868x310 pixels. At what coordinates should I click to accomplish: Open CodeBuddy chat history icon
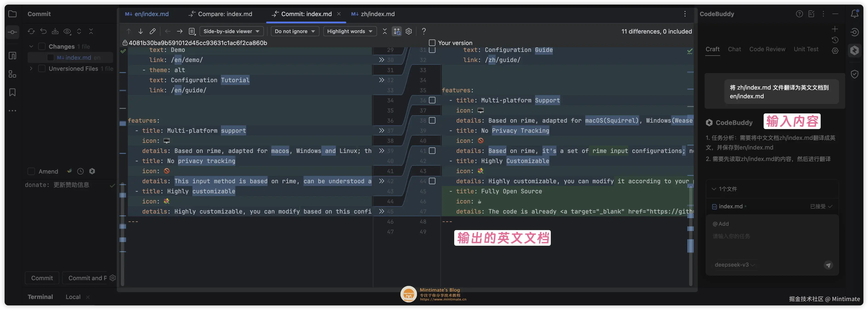click(835, 40)
